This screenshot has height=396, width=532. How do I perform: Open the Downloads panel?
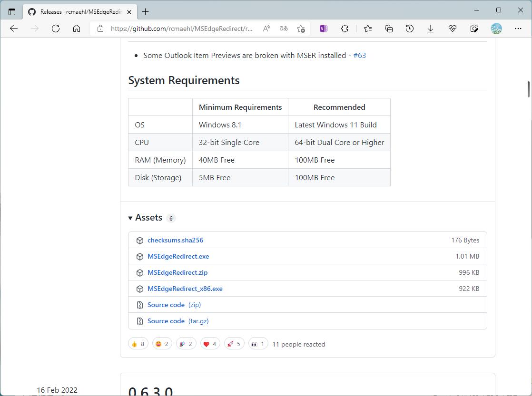(x=431, y=29)
